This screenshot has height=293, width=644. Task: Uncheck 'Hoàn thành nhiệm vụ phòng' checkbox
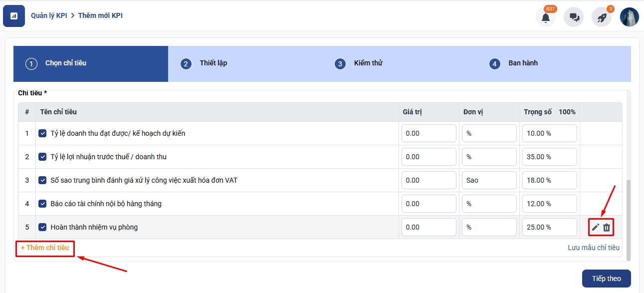[x=43, y=227]
